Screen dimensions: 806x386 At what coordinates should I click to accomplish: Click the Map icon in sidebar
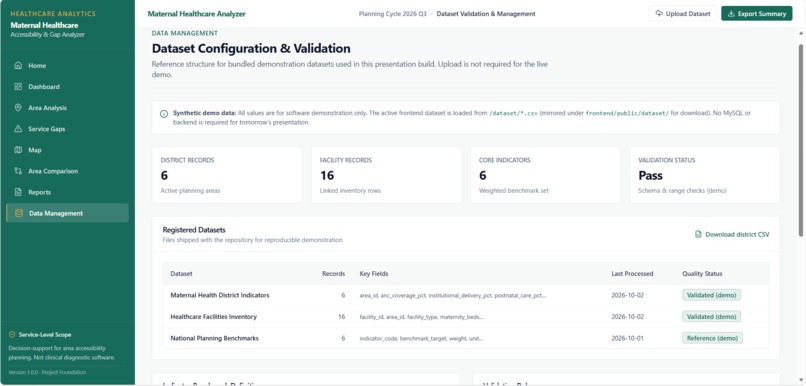[x=19, y=150]
